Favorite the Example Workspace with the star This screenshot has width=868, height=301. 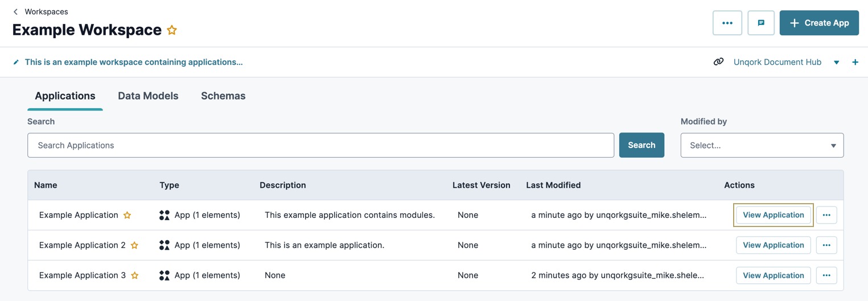tap(172, 30)
